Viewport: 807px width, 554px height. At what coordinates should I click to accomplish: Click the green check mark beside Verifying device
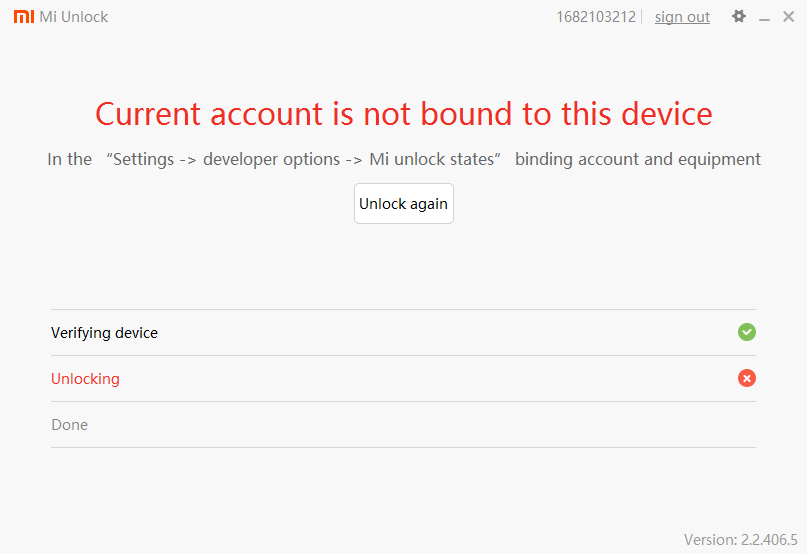pos(746,332)
